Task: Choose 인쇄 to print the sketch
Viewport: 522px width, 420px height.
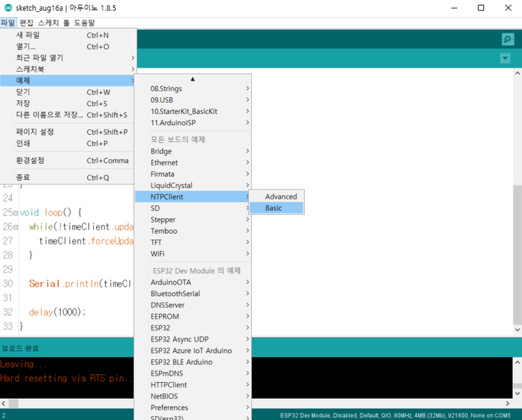Action: pyautogui.click(x=68, y=143)
